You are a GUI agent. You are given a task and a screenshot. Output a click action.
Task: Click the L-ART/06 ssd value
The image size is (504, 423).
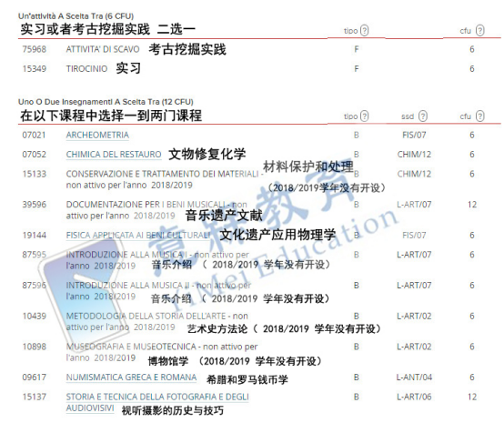coord(414,397)
